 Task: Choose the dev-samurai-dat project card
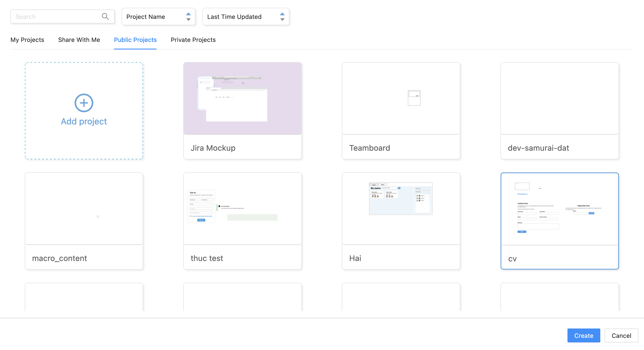click(559, 111)
